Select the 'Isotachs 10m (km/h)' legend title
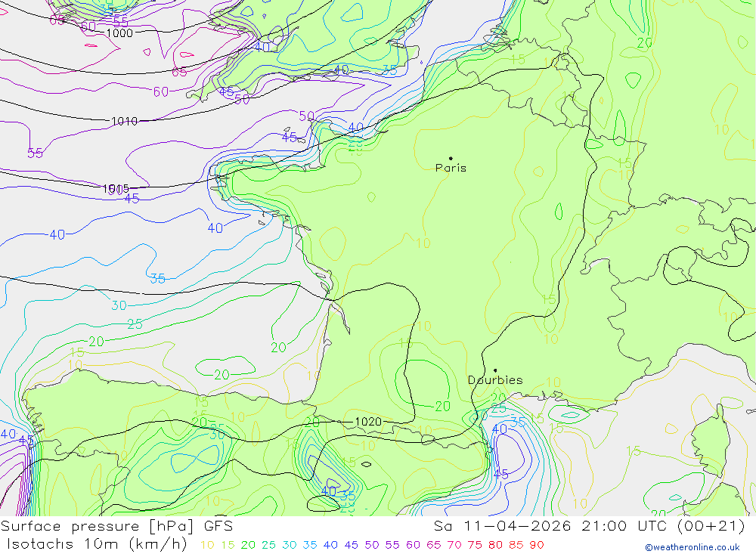756x554 pixels. 97,544
